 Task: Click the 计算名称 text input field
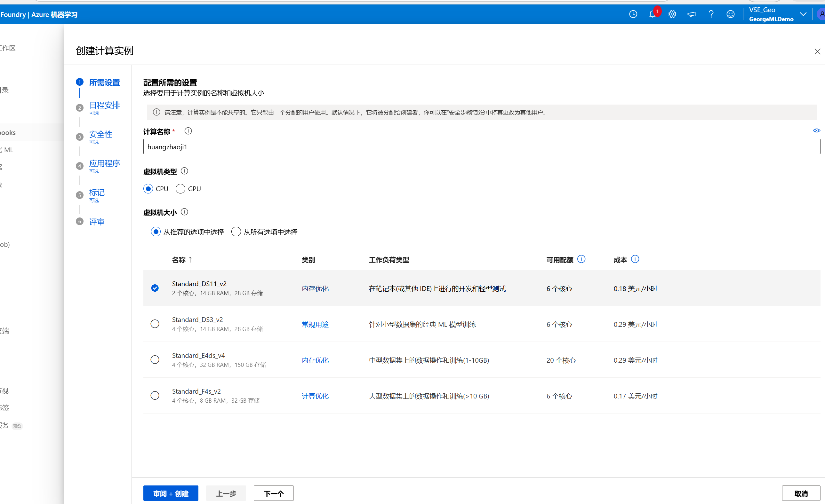click(482, 147)
